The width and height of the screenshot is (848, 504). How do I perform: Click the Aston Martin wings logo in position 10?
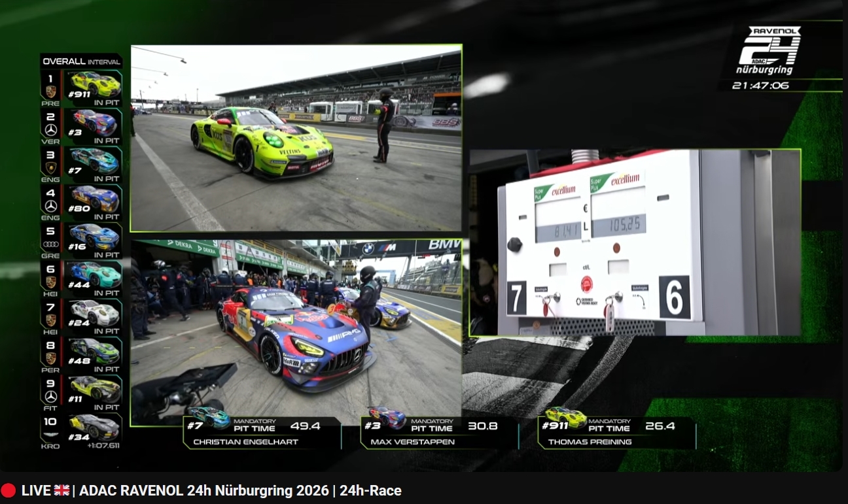tap(50, 435)
